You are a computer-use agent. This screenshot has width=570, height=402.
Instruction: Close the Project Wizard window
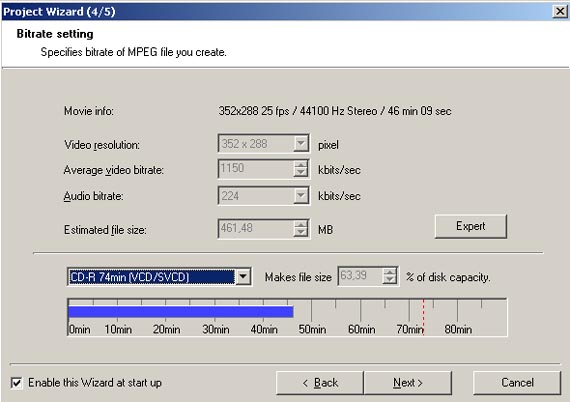coord(560,12)
